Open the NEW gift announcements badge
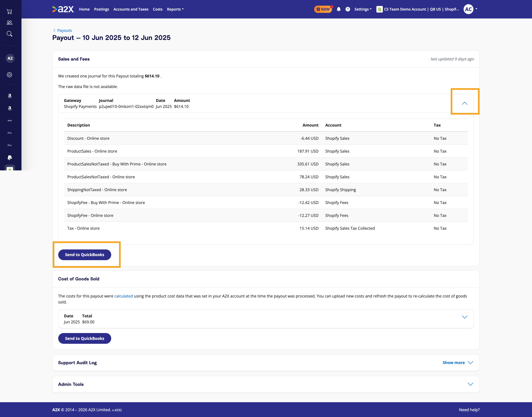 pyautogui.click(x=323, y=9)
